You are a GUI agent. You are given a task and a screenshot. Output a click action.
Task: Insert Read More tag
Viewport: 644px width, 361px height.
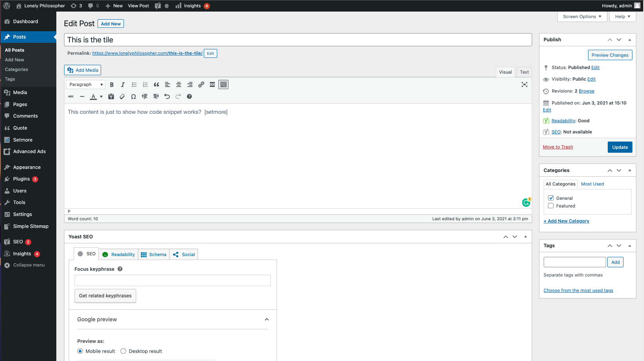212,85
